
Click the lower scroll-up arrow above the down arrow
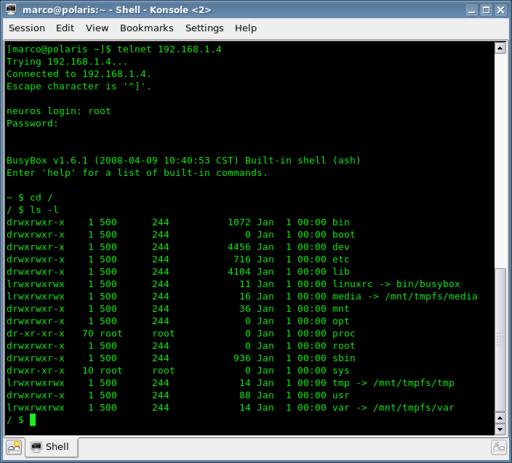(x=500, y=418)
